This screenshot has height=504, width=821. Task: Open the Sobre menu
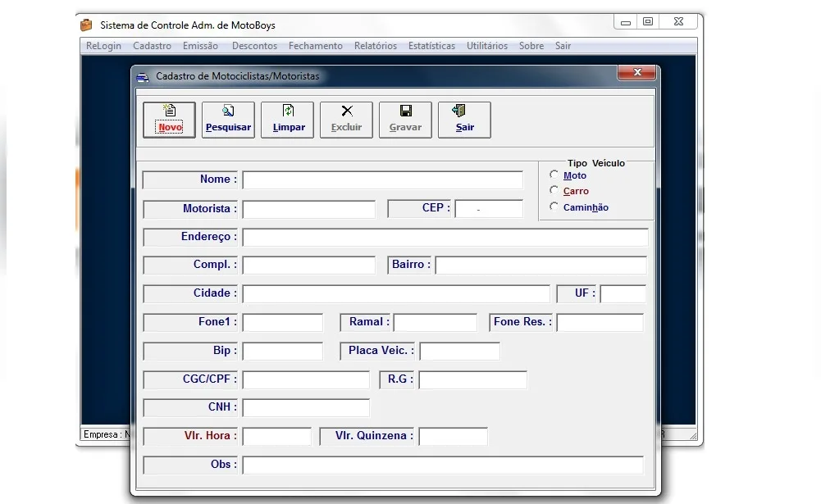531,46
